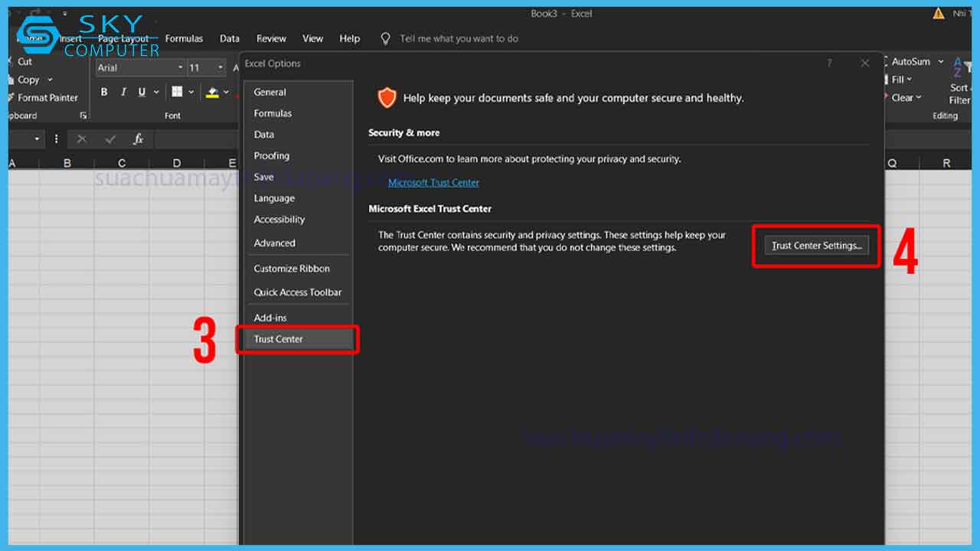
Task: Click the Trust Center Settings button
Action: click(816, 246)
